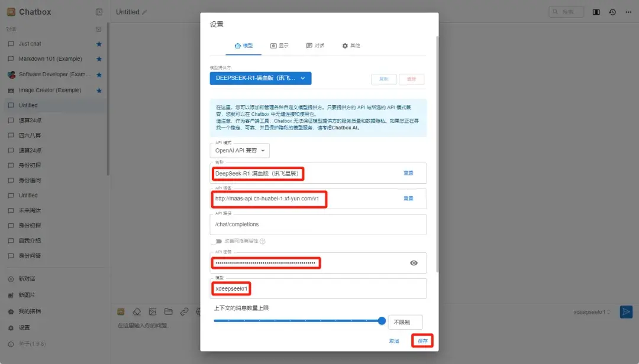Click the blue send message button

(x=626, y=312)
